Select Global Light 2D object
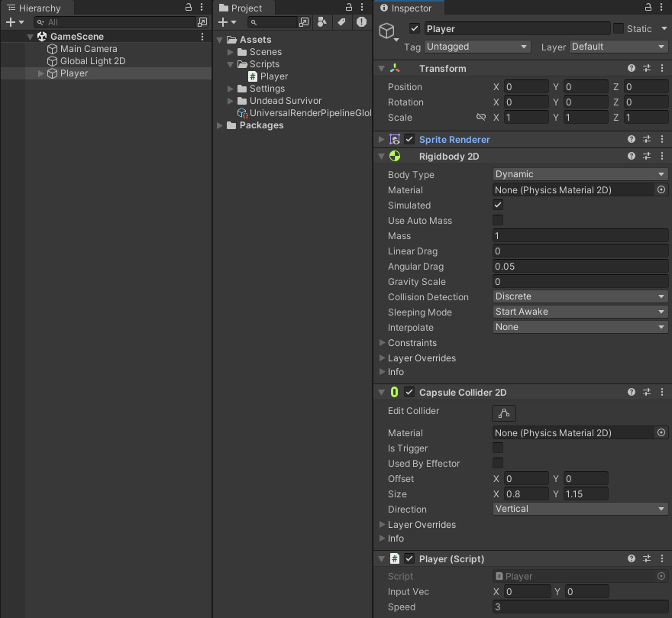This screenshot has width=672, height=618. 92,61
